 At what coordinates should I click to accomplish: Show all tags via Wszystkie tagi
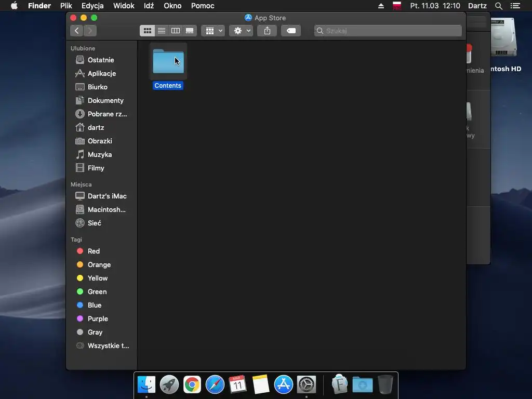tap(108, 346)
